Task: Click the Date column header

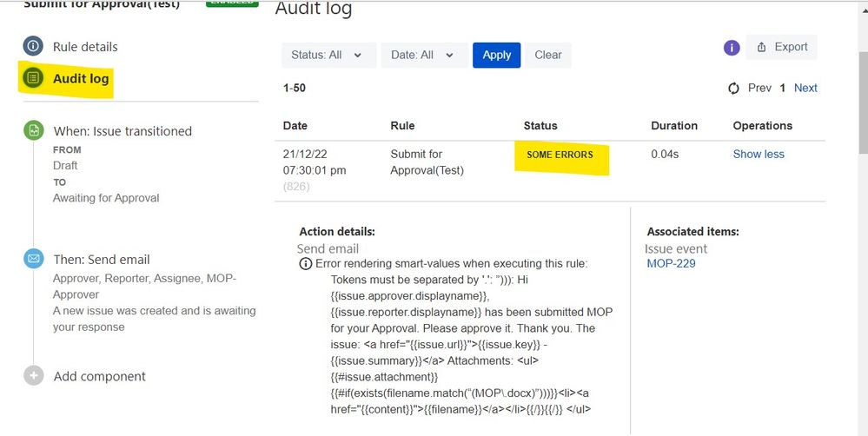Action: coord(295,126)
